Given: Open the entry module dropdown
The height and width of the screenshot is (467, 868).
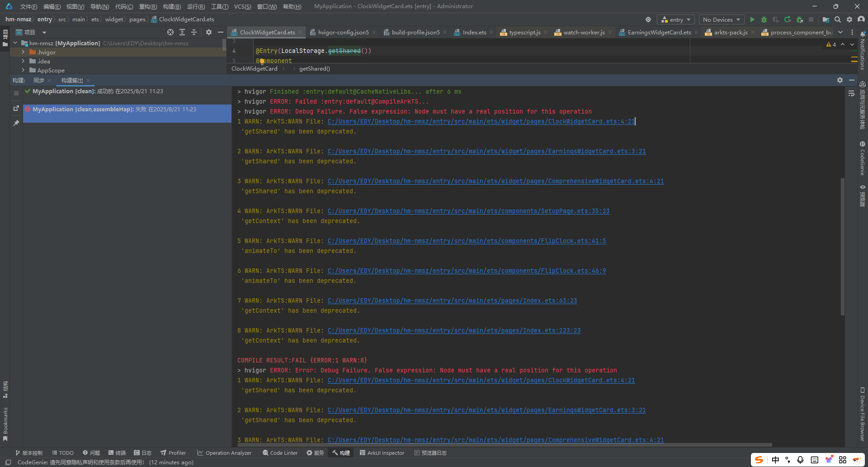Looking at the screenshot, I should pos(676,19).
